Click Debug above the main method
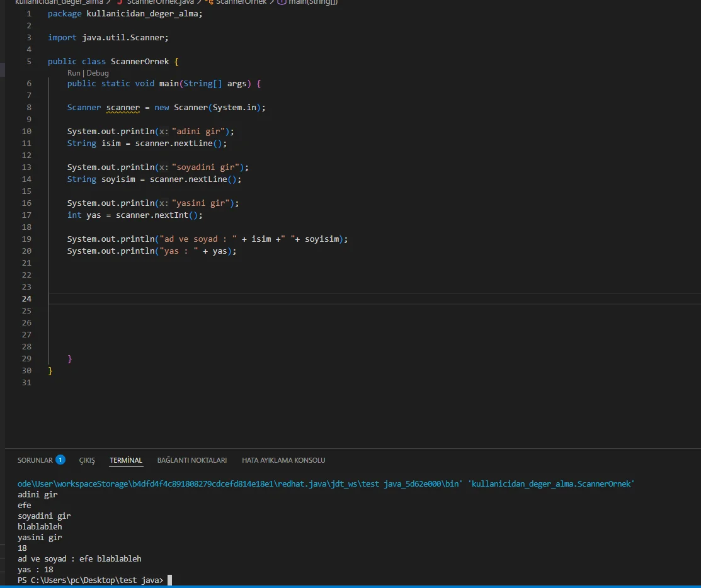The width and height of the screenshot is (701, 588). [98, 73]
